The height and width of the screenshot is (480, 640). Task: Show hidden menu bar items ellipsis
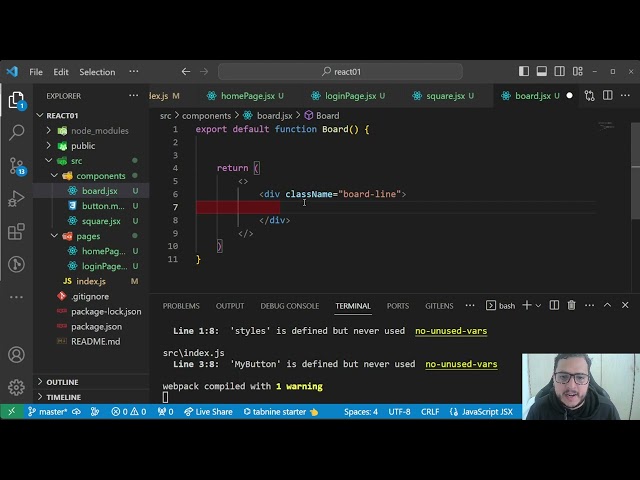pos(133,71)
